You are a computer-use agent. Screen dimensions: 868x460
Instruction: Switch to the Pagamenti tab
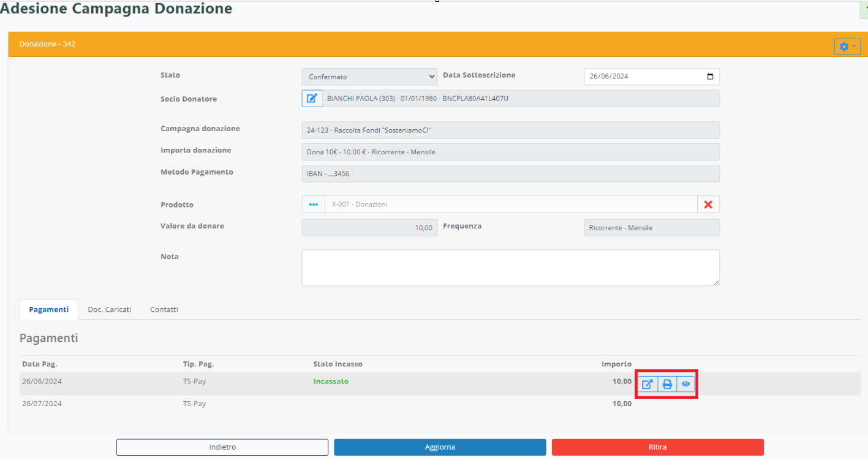click(x=49, y=309)
